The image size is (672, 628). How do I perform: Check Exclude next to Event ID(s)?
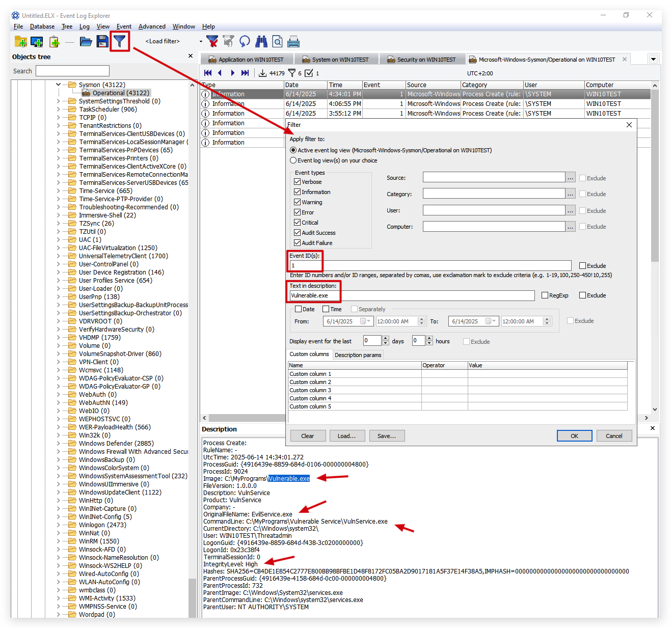(x=582, y=266)
